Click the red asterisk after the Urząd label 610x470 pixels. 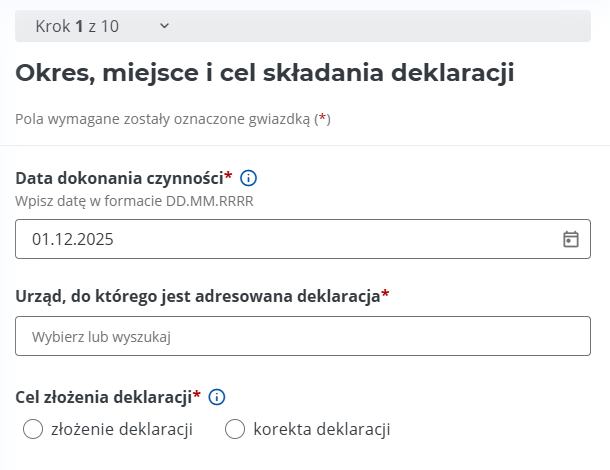[386, 295]
